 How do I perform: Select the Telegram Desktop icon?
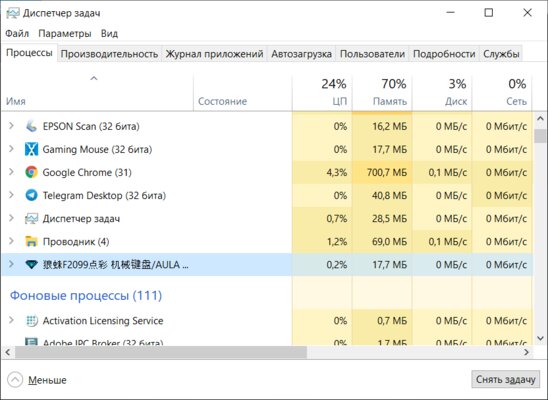tap(31, 195)
